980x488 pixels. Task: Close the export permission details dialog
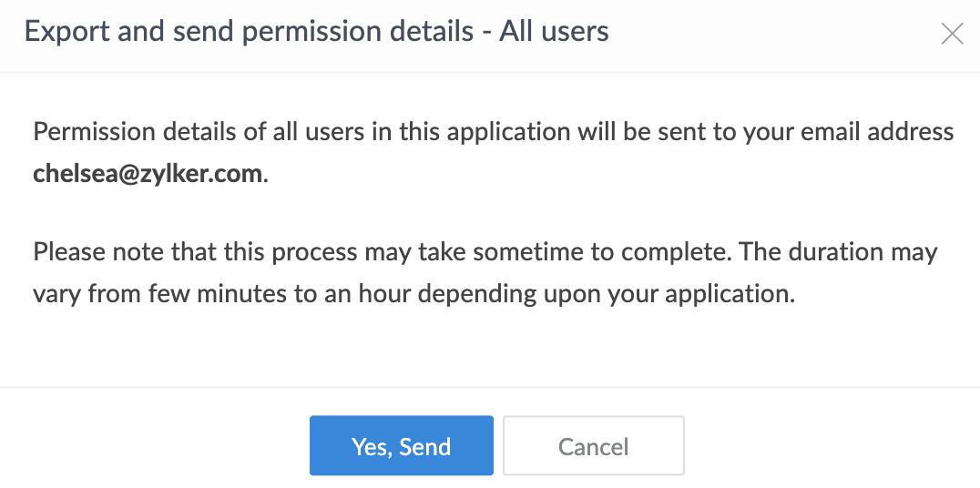pyautogui.click(x=952, y=35)
